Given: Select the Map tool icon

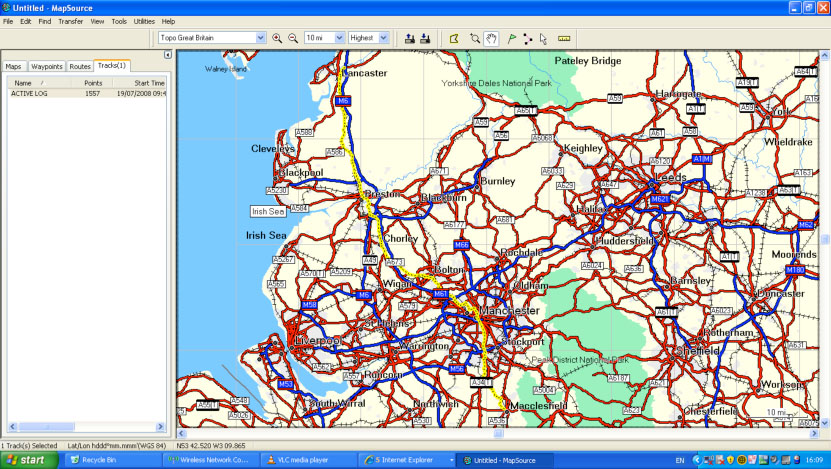Looking at the screenshot, I should 454,38.
